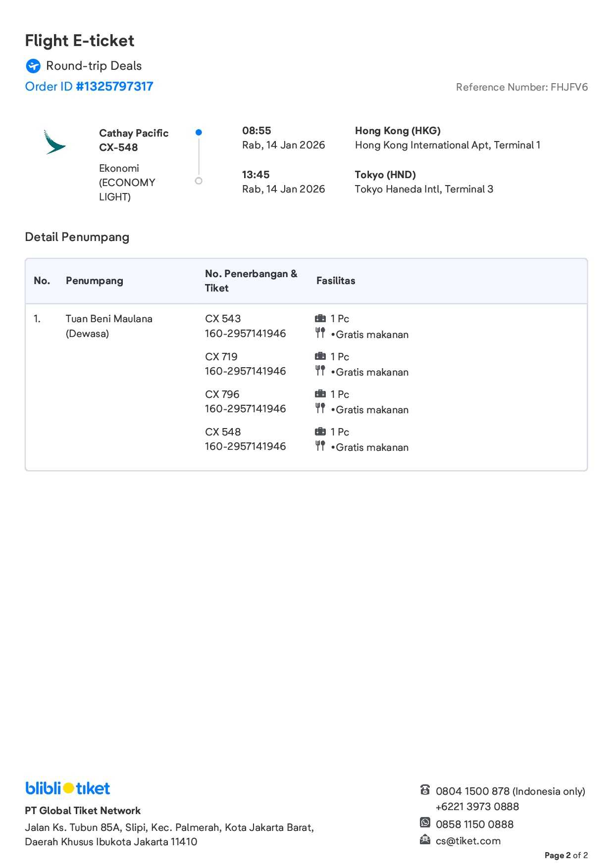Click the hollow arrival circle on the route line
This screenshot has height=868, width=614.
(199, 181)
